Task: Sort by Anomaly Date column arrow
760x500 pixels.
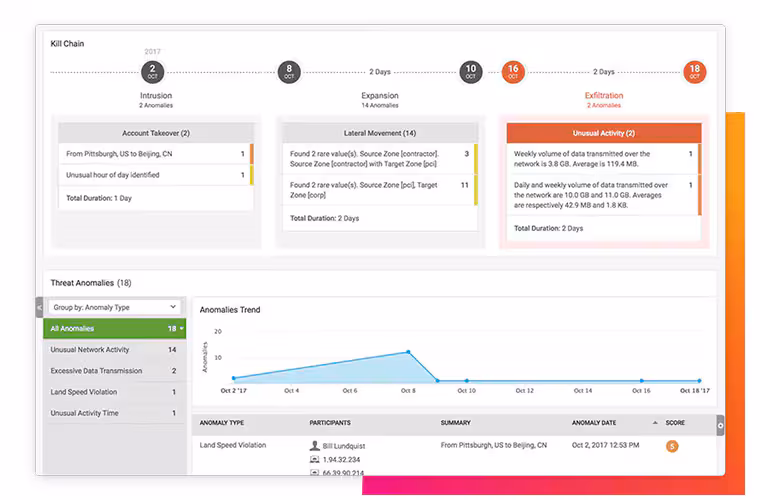Action: [x=655, y=423]
